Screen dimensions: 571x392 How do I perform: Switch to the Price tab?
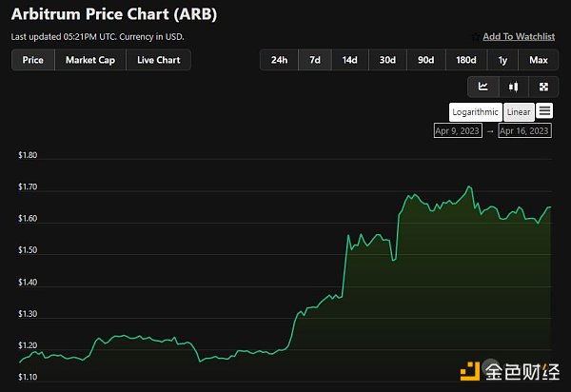[32, 60]
